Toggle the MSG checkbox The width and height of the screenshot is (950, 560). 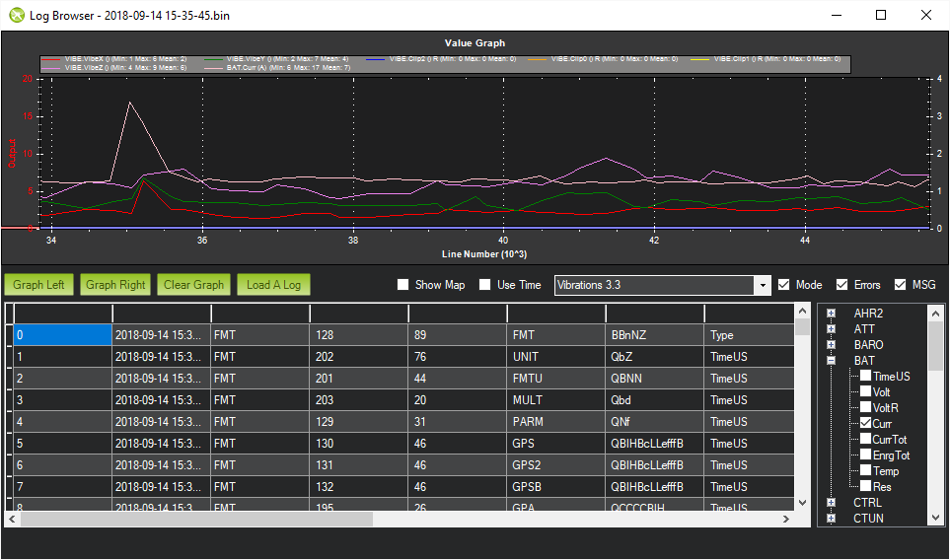pyautogui.click(x=901, y=285)
